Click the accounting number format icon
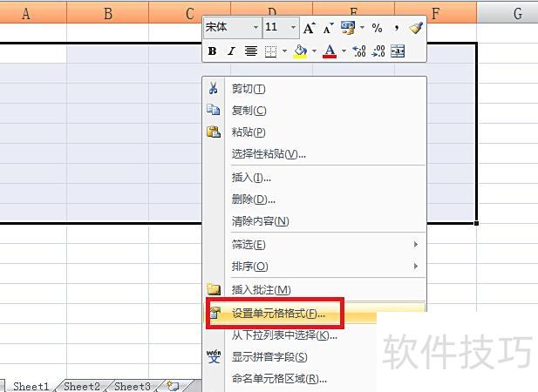Screen dimensions: 538x392 pos(348,27)
